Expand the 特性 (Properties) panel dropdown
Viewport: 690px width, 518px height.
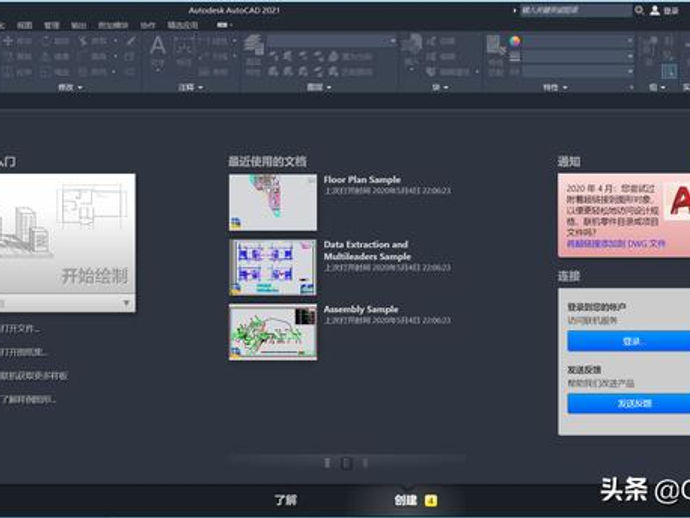(554, 87)
